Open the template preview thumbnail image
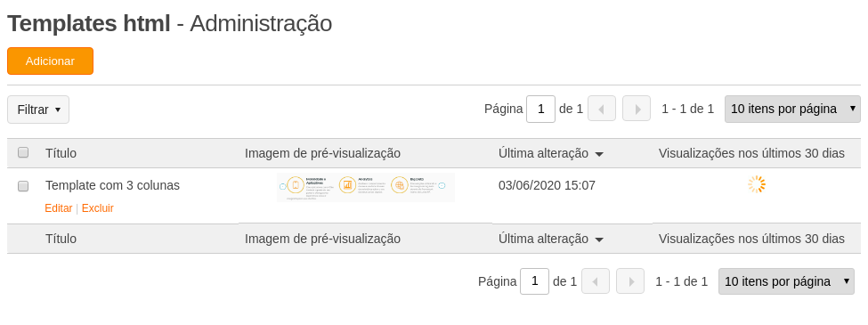 click(366, 187)
